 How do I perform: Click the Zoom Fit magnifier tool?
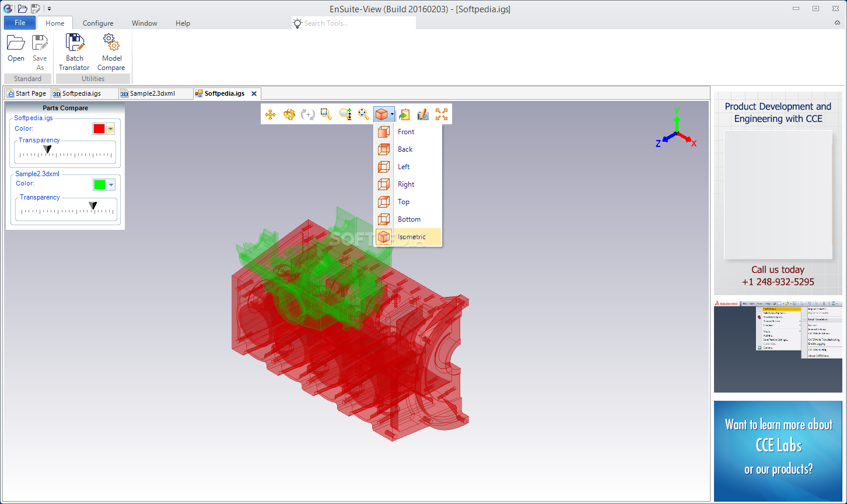pos(363,114)
